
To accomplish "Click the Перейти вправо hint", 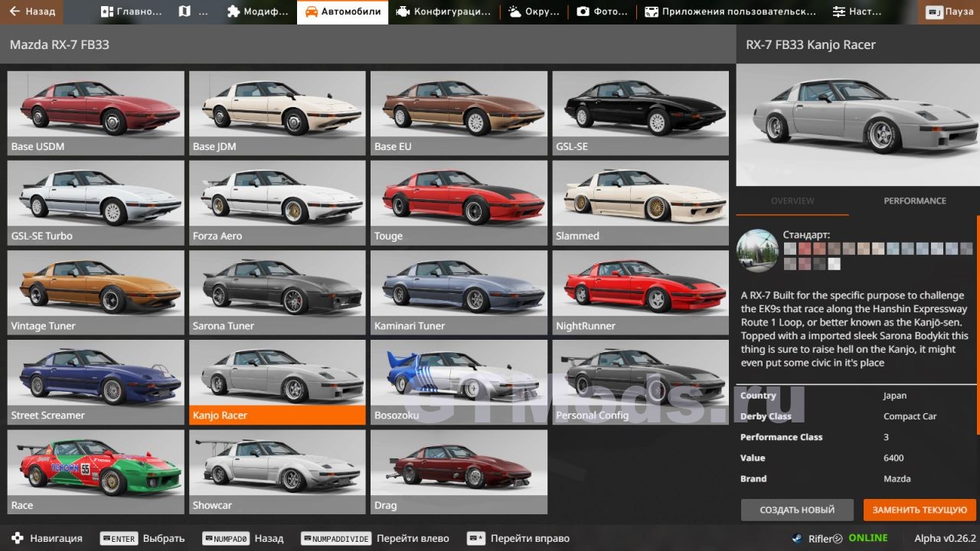I will pos(518,538).
